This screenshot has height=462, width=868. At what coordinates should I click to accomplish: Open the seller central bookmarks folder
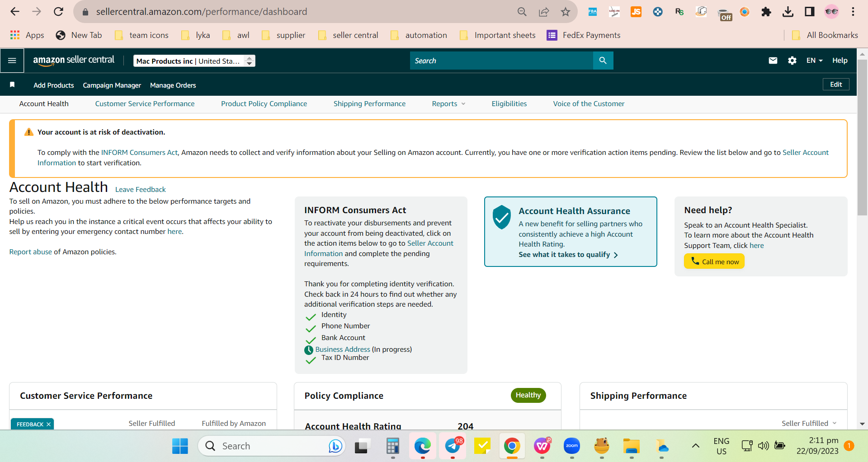(348, 35)
